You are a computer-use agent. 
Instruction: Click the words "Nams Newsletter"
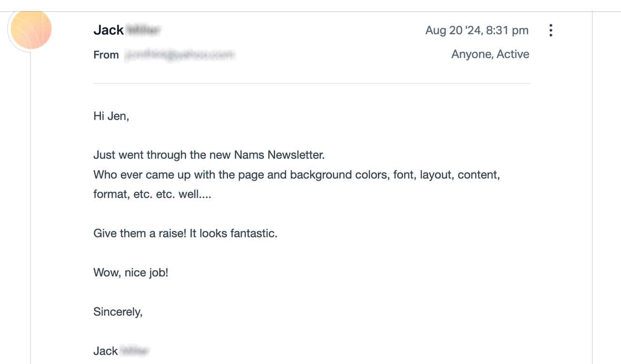coord(279,155)
